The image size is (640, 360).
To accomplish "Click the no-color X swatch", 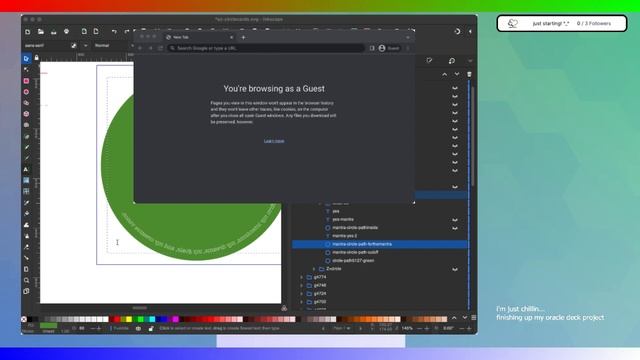I will [x=24, y=319].
